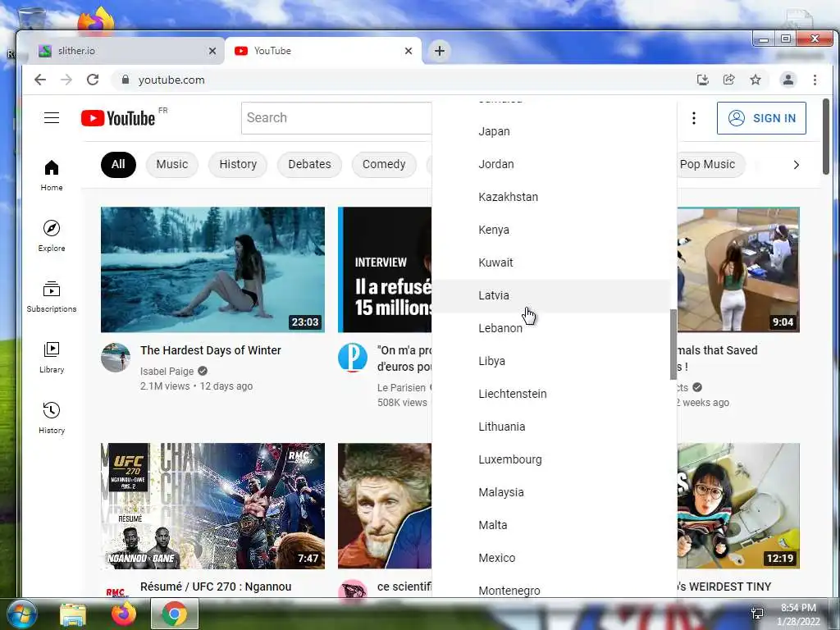Open The Hardest Days of Winter thumbnail
The height and width of the screenshot is (630, 840).
[x=212, y=269]
